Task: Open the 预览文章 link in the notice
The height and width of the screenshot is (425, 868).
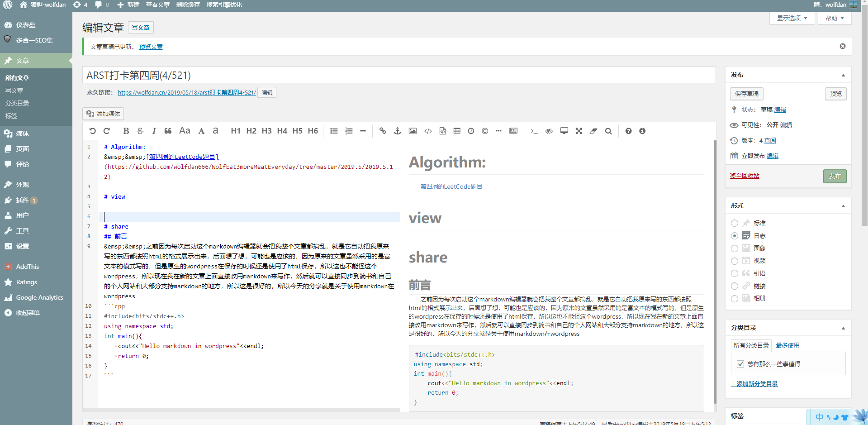Action: pos(151,47)
